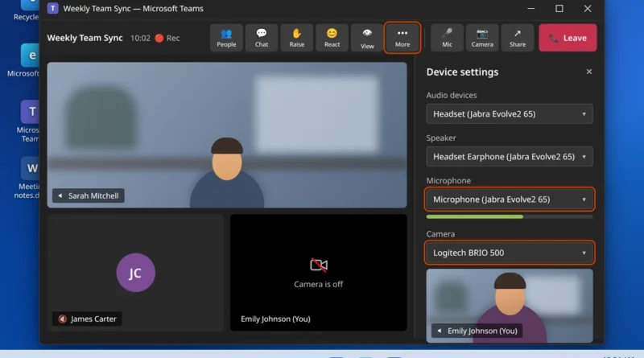
Task: Minimize the Microsoft Teams window
Action: pos(531,8)
